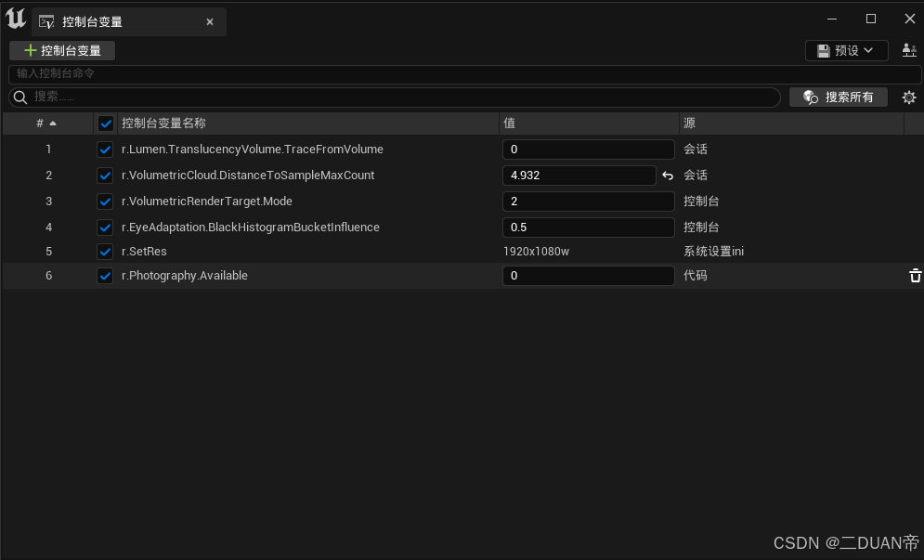Select r.VolumetricCloud.DistanceToSampleMaxCount variable name

coord(248,176)
